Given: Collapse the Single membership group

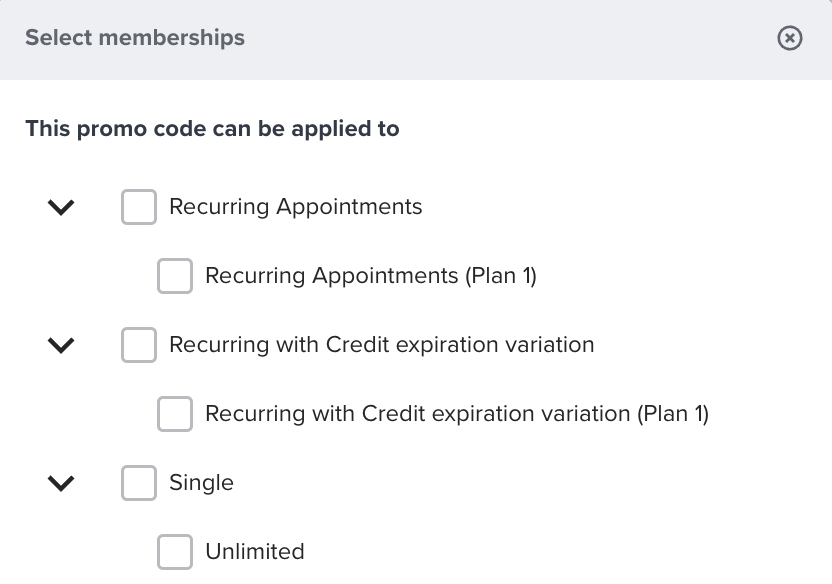Looking at the screenshot, I should 61,483.
